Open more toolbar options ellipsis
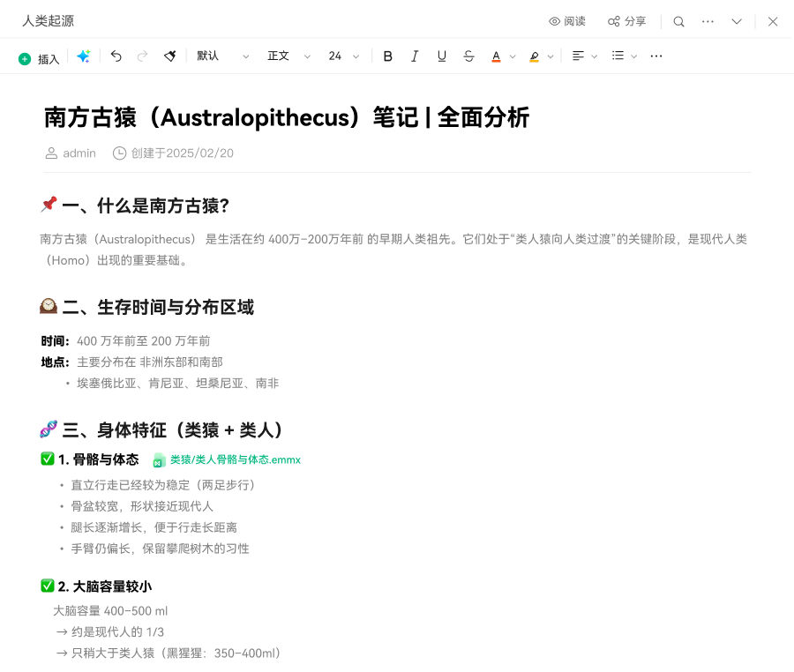The image size is (794, 672). 655,56
